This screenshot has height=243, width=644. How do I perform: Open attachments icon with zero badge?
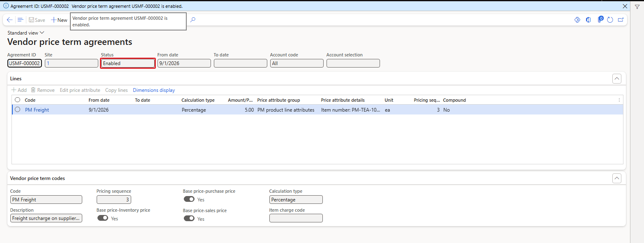600,19
